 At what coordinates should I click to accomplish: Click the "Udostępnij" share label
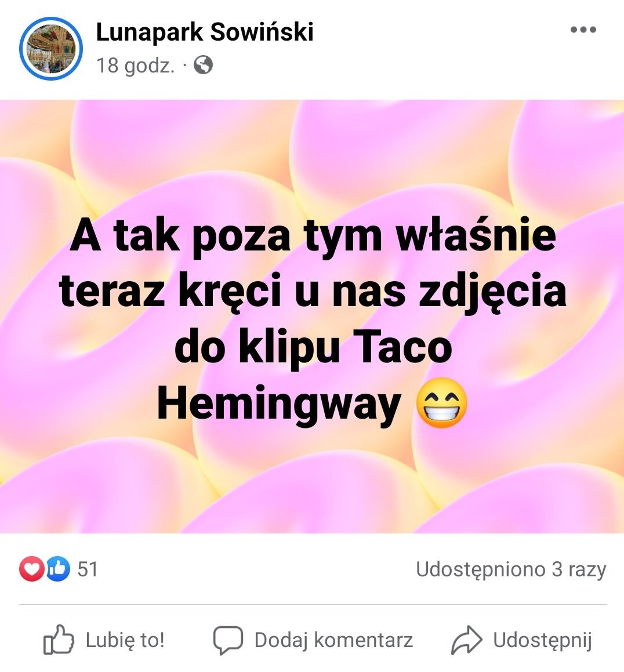click(542, 641)
